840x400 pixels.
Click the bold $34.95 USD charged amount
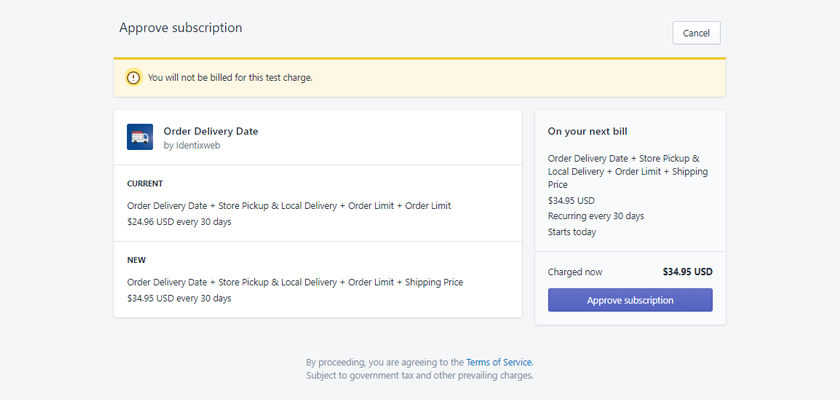687,272
